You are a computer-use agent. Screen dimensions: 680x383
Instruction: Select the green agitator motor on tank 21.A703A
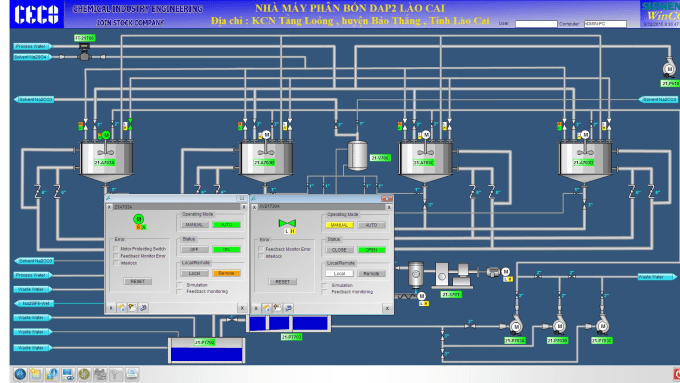pyautogui.click(x=106, y=135)
